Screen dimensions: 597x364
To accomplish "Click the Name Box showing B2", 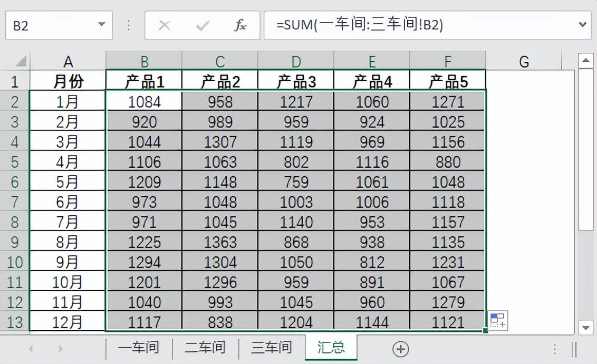I will [59, 25].
